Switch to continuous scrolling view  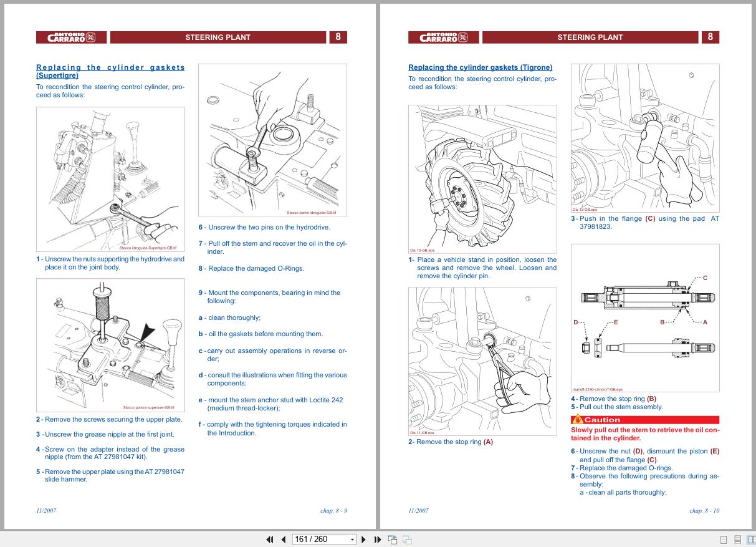(737, 540)
